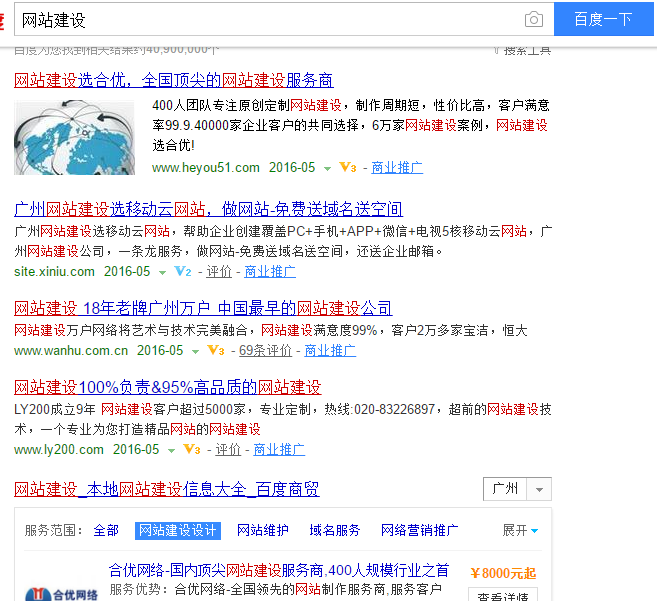Expand service filters with 展开

click(520, 530)
